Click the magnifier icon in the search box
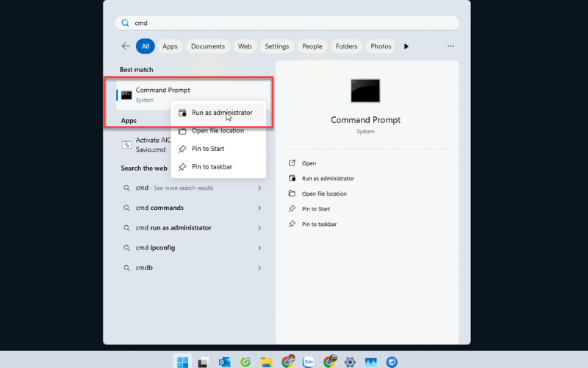 coord(125,23)
